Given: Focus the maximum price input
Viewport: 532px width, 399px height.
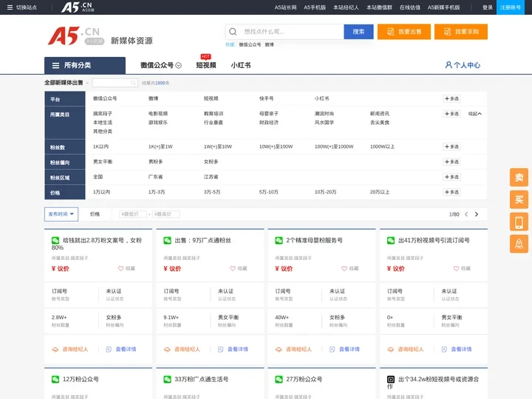Looking at the screenshot, I should [166, 214].
